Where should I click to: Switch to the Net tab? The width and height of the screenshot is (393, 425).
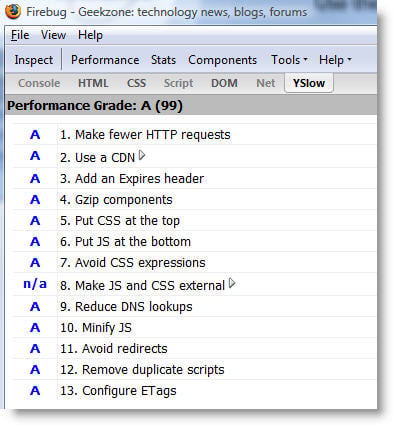(266, 83)
